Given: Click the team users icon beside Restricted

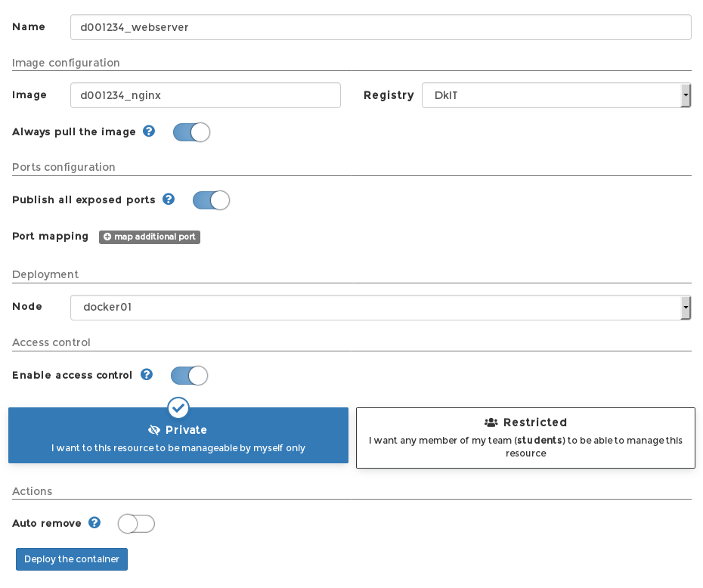Looking at the screenshot, I should [x=491, y=422].
